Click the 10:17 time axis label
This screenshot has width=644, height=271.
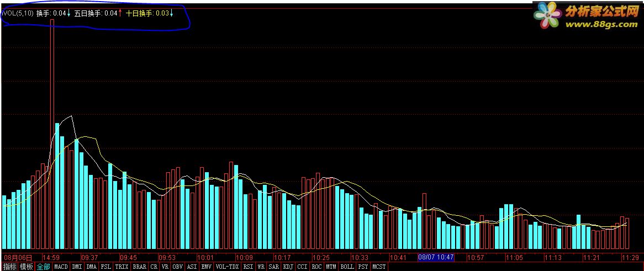(283, 257)
